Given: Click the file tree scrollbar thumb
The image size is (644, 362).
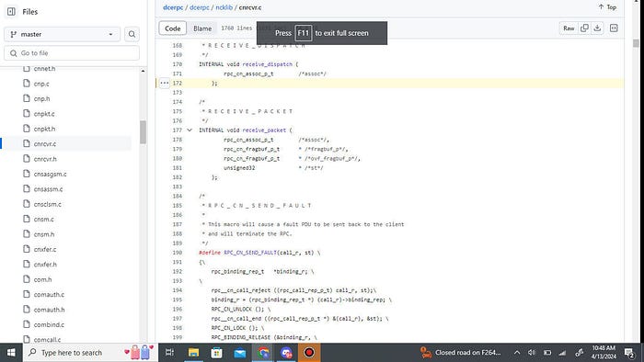Looking at the screenshot, I should point(143,132).
